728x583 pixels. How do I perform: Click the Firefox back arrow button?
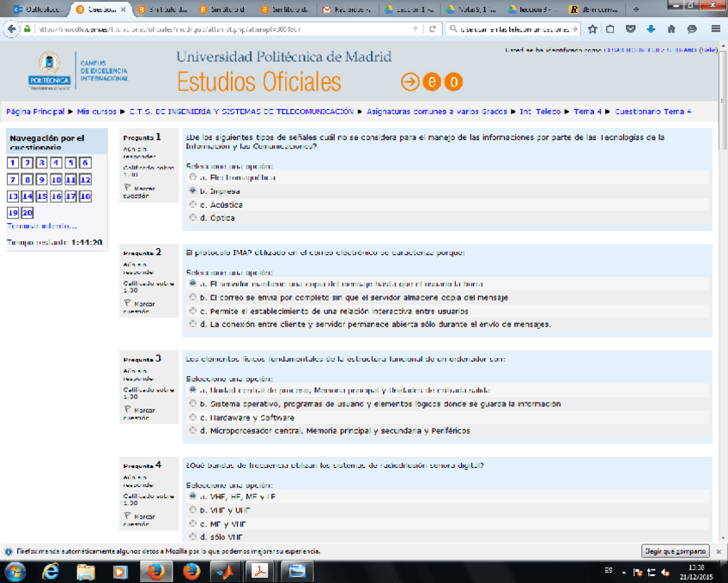coord(12,28)
